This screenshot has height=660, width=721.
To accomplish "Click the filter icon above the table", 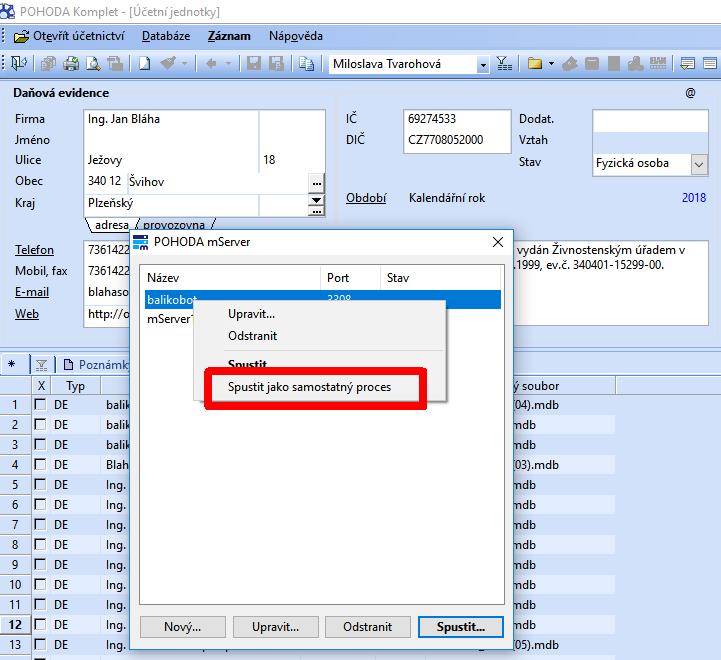I will coord(41,365).
